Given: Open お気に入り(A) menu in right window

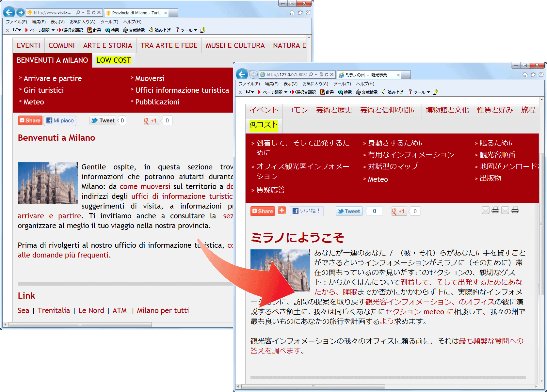Looking at the screenshot, I should coord(315,84).
